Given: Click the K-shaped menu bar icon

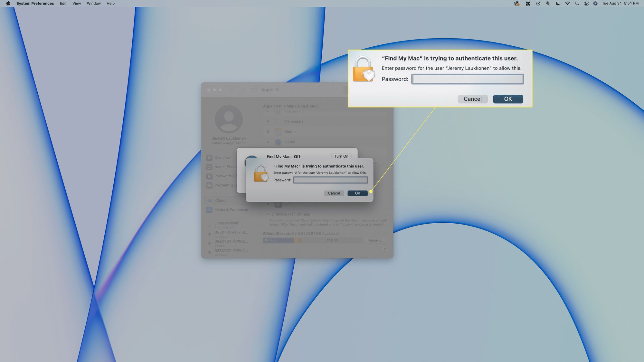Looking at the screenshot, I should click(x=528, y=4).
